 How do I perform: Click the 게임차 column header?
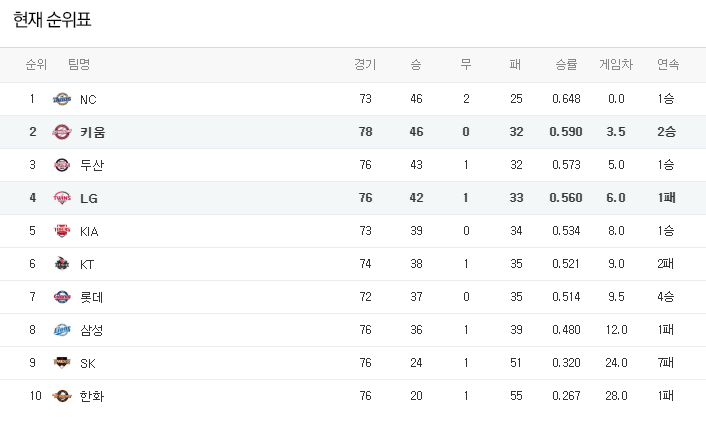616,65
